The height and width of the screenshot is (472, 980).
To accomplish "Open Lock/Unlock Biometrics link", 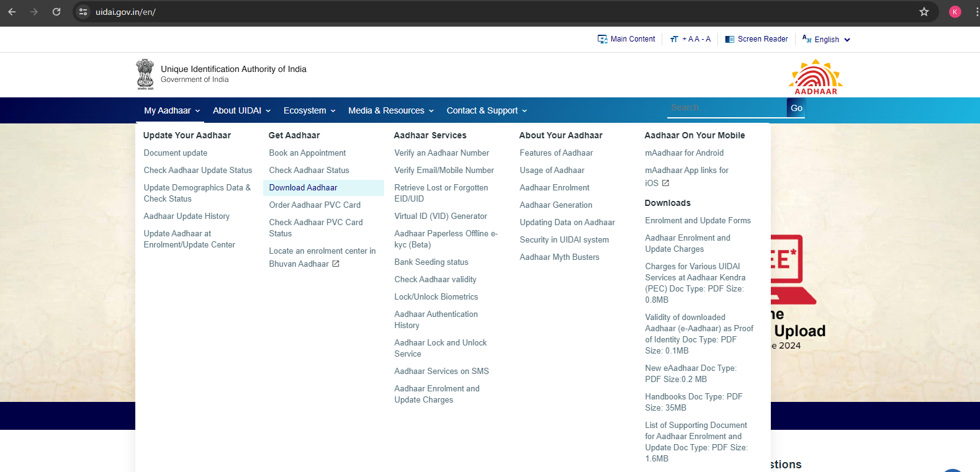I will tap(436, 296).
